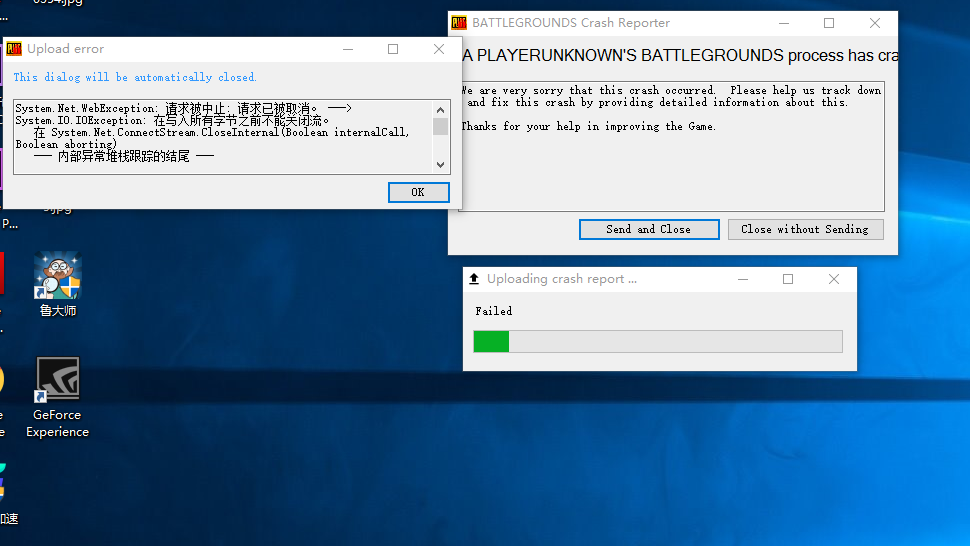970x546 pixels.
Task: Click the Upload error scrollbar up arrow
Action: (440, 109)
